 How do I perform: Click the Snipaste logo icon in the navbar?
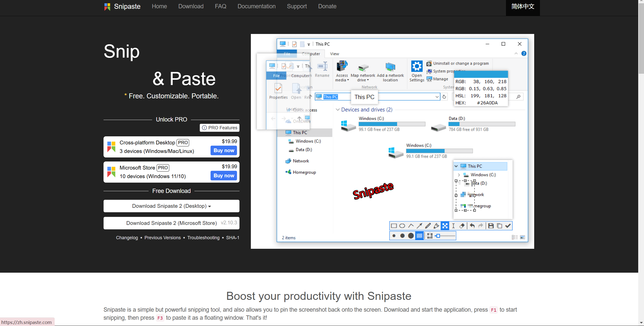click(x=107, y=7)
